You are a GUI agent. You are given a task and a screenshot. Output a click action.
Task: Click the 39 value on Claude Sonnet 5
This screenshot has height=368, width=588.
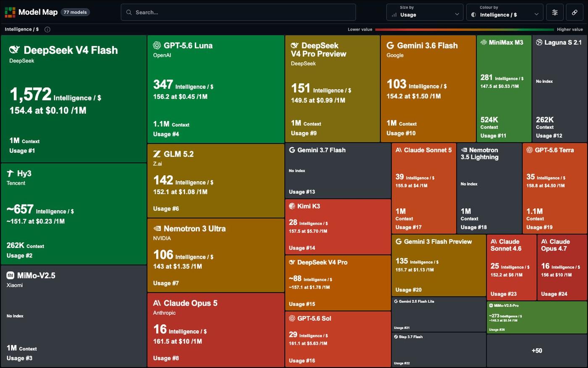coord(399,177)
